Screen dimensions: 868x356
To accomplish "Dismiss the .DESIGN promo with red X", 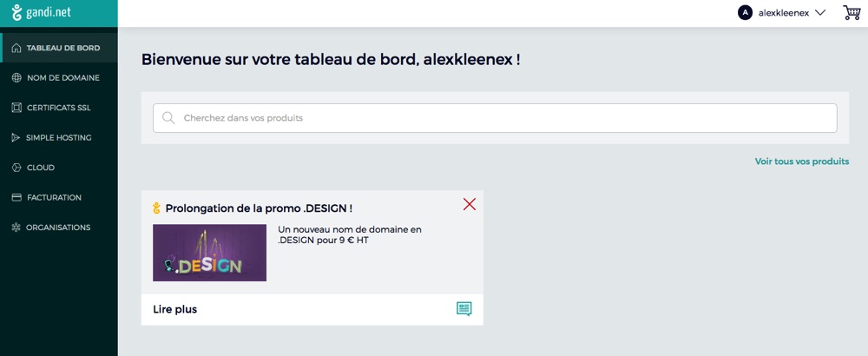I will pos(470,205).
